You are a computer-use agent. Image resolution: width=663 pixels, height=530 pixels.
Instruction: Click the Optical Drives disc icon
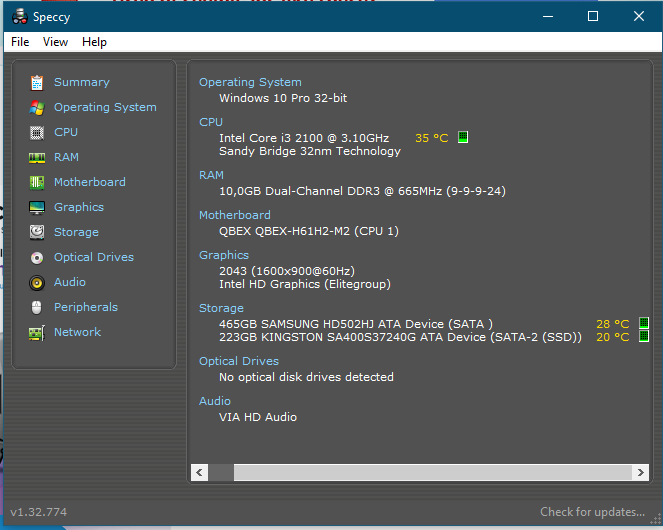tap(37, 258)
